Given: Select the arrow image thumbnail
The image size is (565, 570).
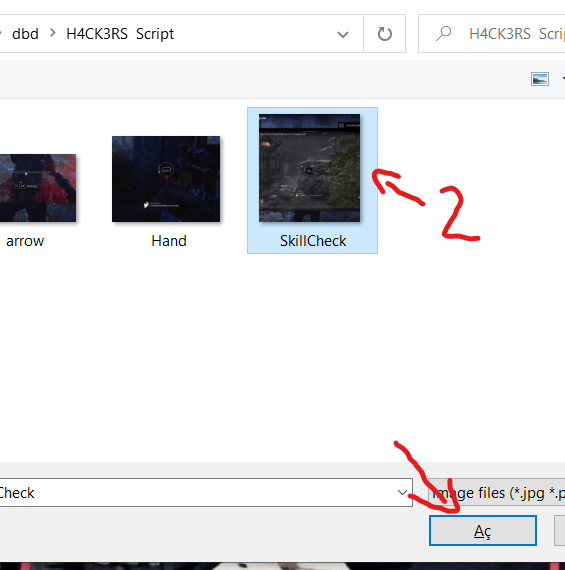Looking at the screenshot, I should pyautogui.click(x=38, y=188).
